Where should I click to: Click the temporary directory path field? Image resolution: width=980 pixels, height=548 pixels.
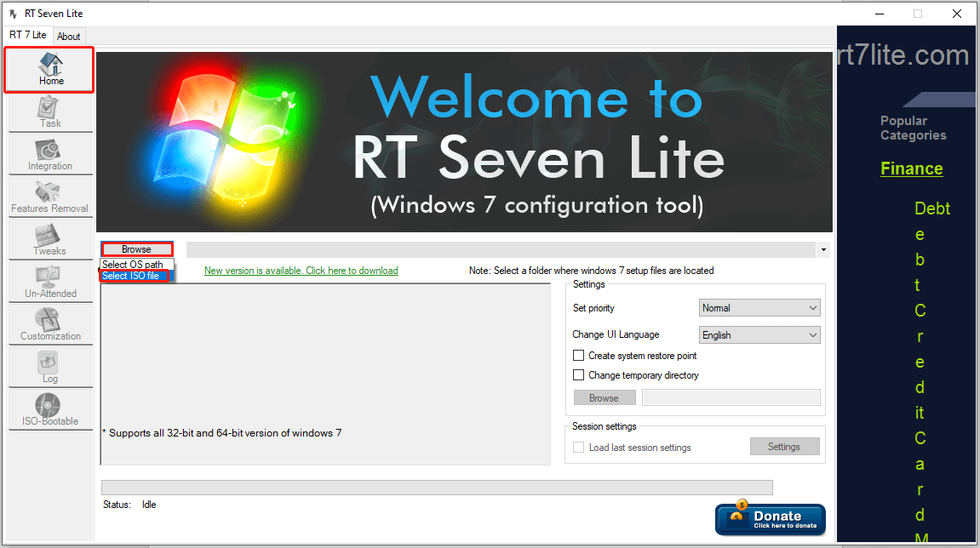[731, 397]
